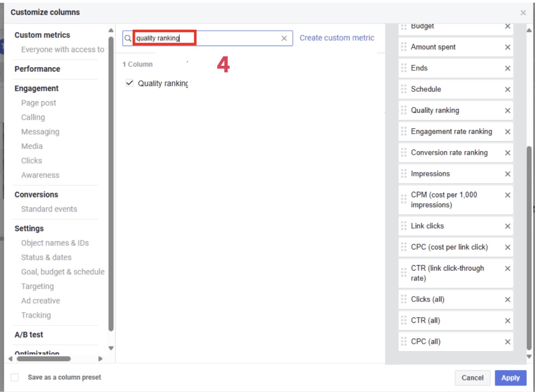Open Create custom metric
This screenshot has width=535, height=392.
pyautogui.click(x=336, y=38)
